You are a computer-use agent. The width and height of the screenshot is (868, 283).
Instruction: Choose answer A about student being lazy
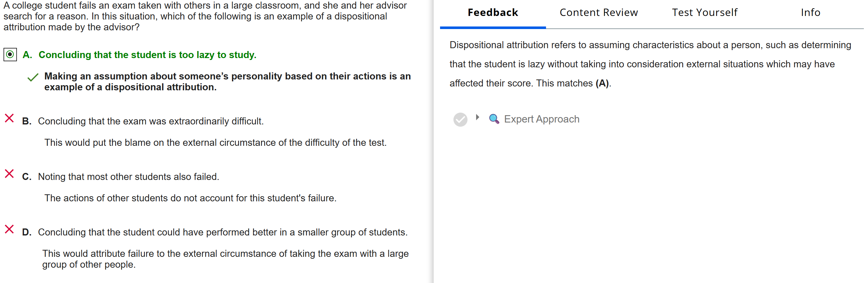147,55
